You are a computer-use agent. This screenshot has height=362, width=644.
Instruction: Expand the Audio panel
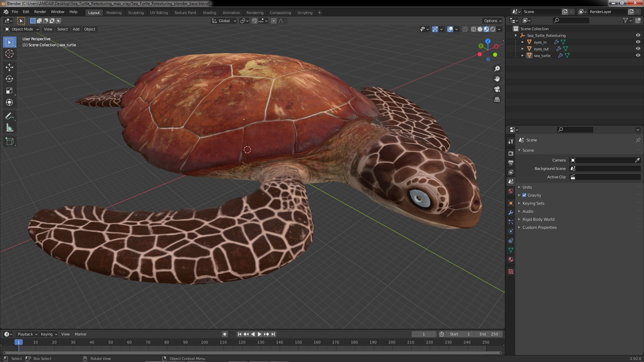tap(528, 211)
